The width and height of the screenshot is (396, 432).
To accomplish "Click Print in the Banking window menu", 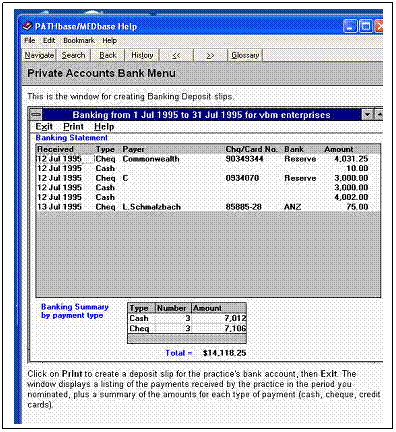I will [x=73, y=127].
